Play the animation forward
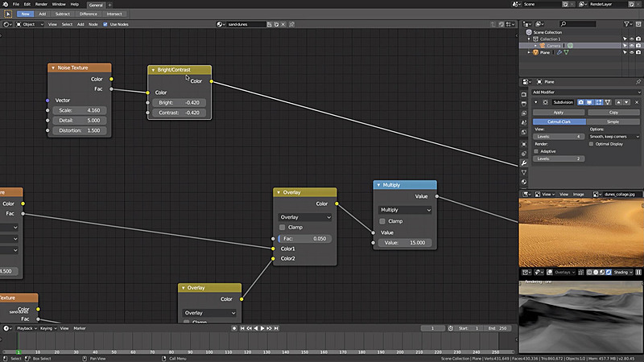This screenshot has height=362, width=644. click(x=262, y=328)
